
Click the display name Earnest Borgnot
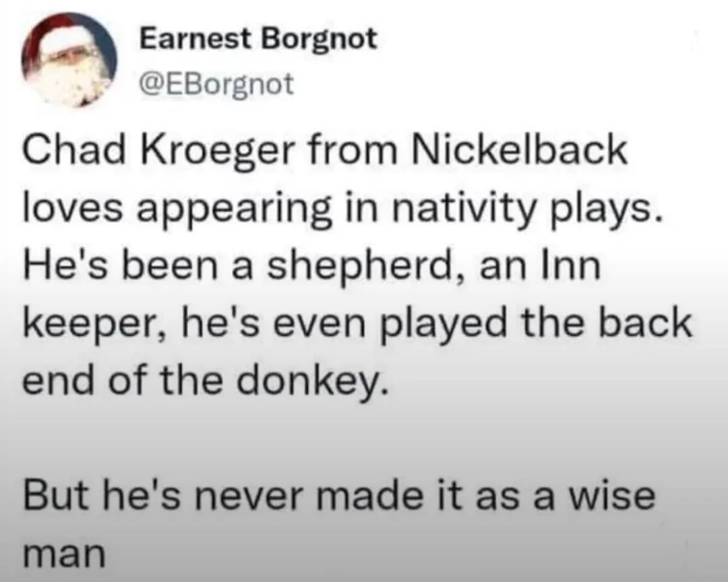coord(257,40)
